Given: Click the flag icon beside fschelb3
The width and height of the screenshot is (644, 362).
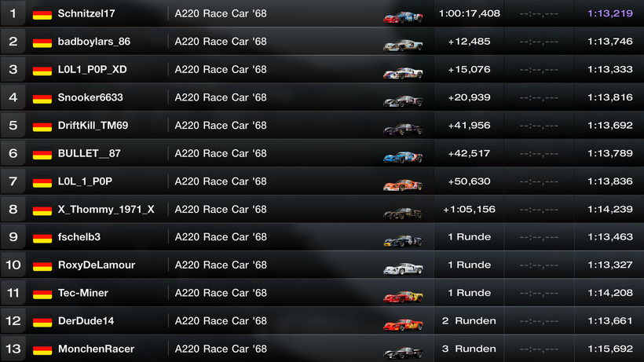Looking at the screenshot, I should (x=42, y=237).
